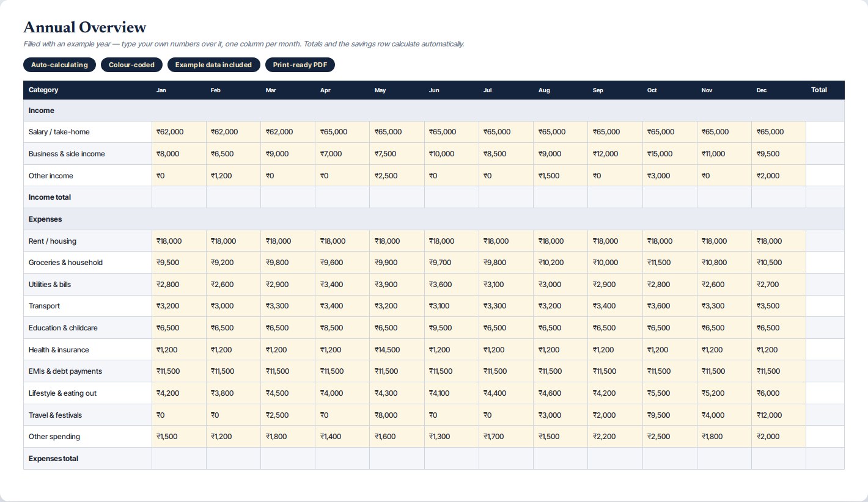Edit Other spending Sep cell ₹2,200
Image resolution: width=868 pixels, height=502 pixels.
tap(615, 437)
